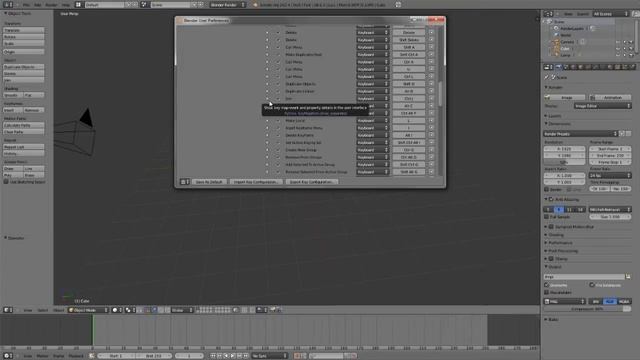
Task: Click the pivot point icon in 3D header
Action: (x=130, y=310)
